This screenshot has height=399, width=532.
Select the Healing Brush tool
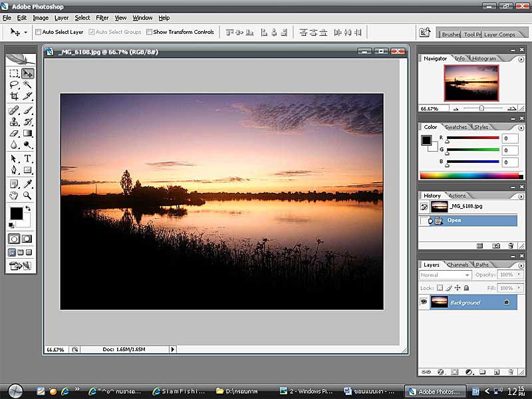(x=14, y=110)
